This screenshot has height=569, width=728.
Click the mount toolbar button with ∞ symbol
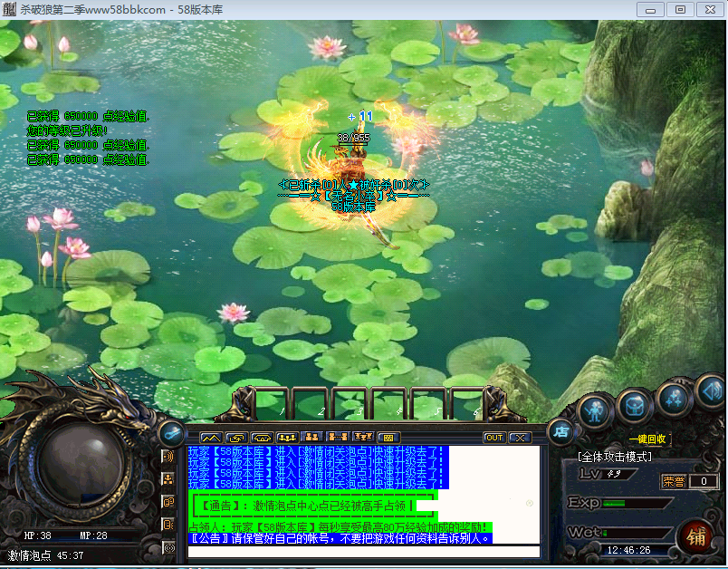click(x=262, y=438)
